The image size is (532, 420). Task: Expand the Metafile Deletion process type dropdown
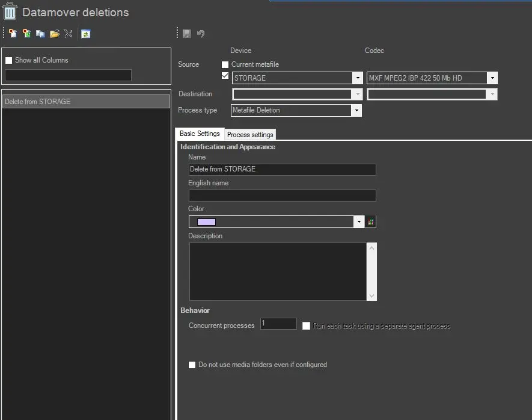coord(356,111)
